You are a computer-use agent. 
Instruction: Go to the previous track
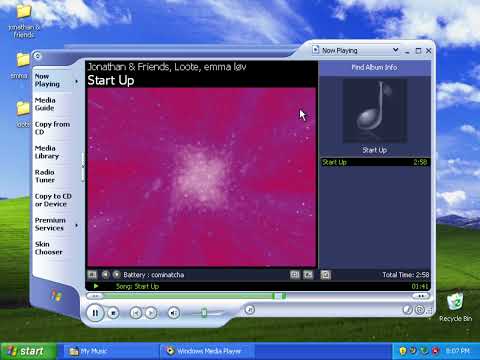pyautogui.click(x=135, y=313)
